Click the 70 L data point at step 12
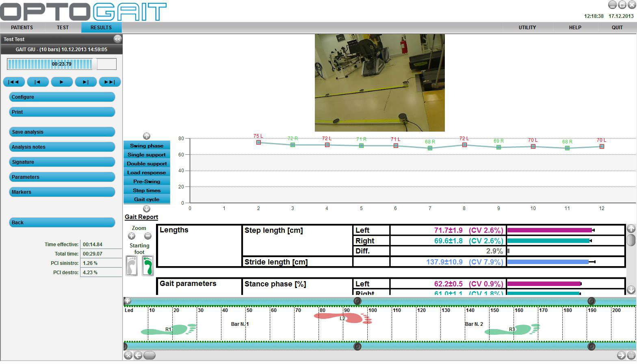 (602, 147)
